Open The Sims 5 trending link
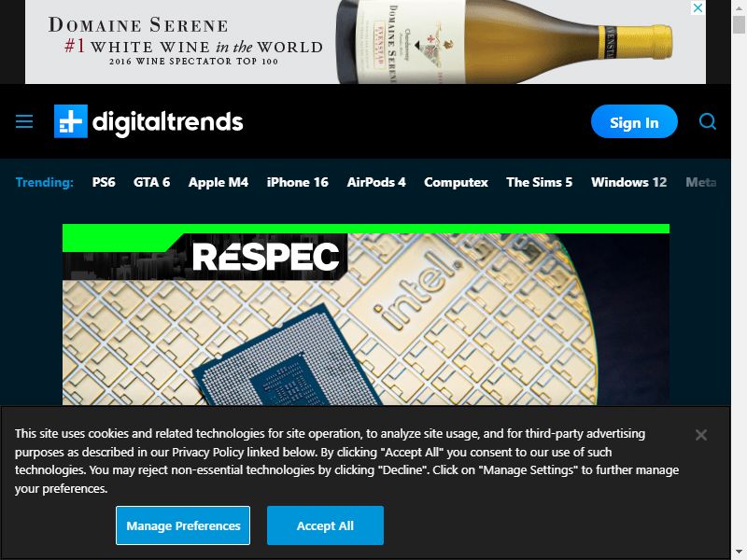747x560 pixels. point(540,182)
